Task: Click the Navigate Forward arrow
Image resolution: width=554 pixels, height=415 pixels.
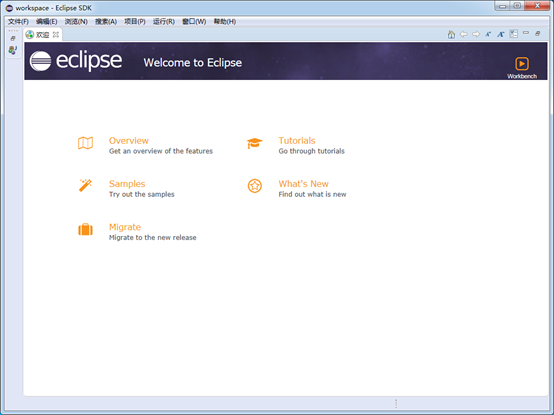Action: coord(476,34)
